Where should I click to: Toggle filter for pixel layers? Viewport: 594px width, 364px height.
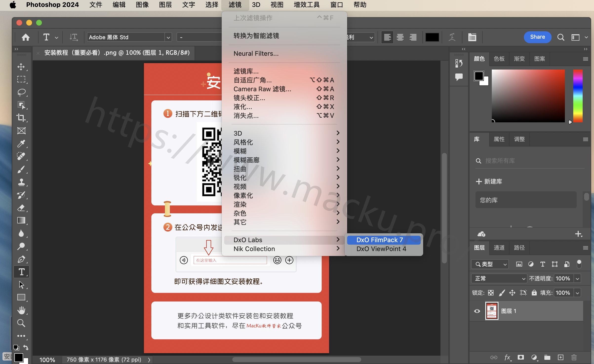tap(519, 264)
